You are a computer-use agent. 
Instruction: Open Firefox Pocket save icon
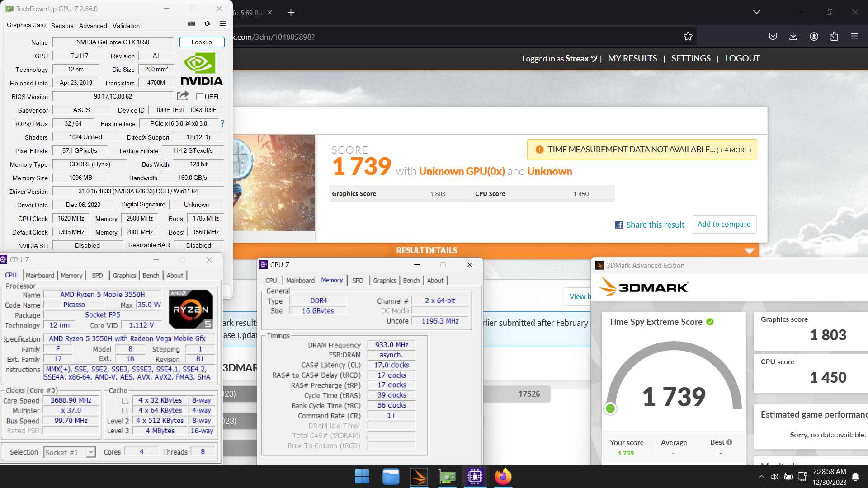773,37
